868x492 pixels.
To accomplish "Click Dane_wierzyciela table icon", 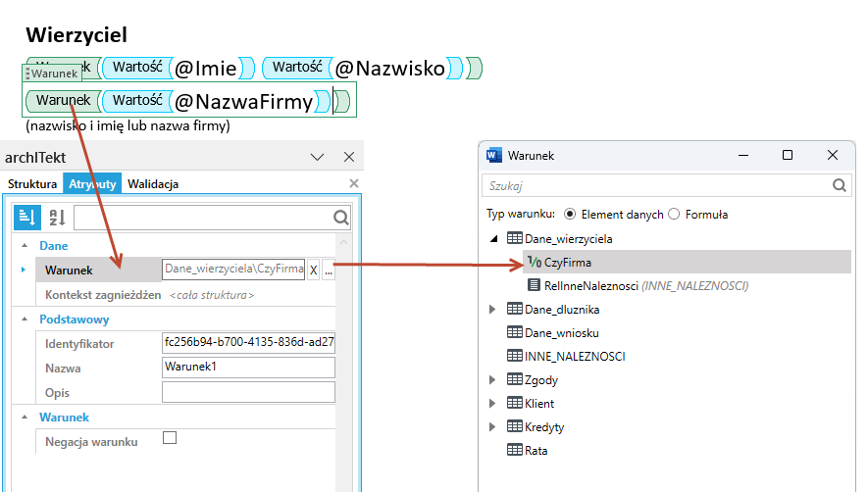I will [x=514, y=238].
